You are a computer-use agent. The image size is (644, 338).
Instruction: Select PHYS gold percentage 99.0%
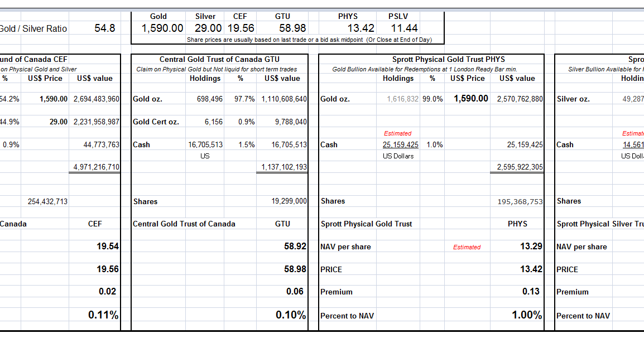(x=433, y=99)
